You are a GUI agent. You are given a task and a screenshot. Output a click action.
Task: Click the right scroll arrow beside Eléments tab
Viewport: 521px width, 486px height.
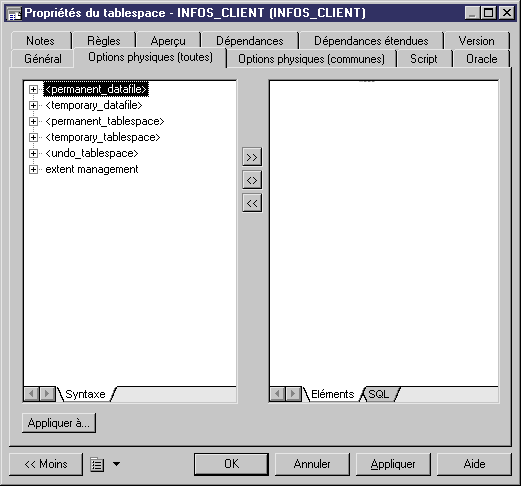(x=293, y=394)
